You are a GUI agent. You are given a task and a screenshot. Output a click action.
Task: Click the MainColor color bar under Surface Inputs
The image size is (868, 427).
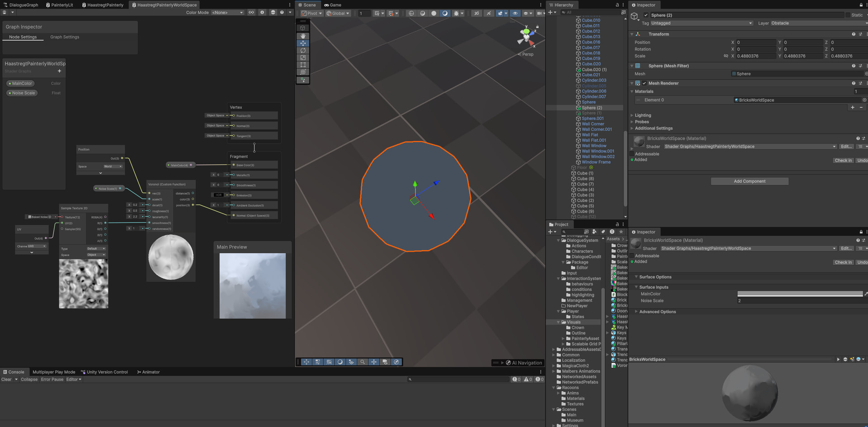800,294
